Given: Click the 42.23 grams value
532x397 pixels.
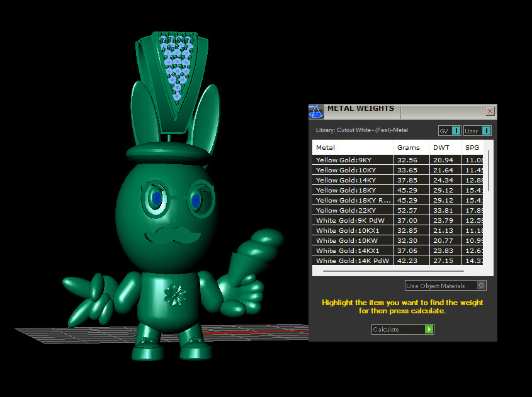Looking at the screenshot, I should coord(407,260).
